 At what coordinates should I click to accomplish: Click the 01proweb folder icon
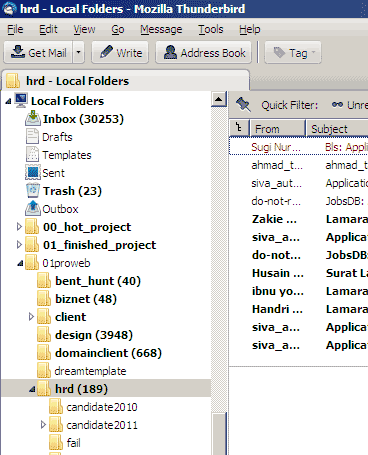pyautogui.click(x=32, y=263)
